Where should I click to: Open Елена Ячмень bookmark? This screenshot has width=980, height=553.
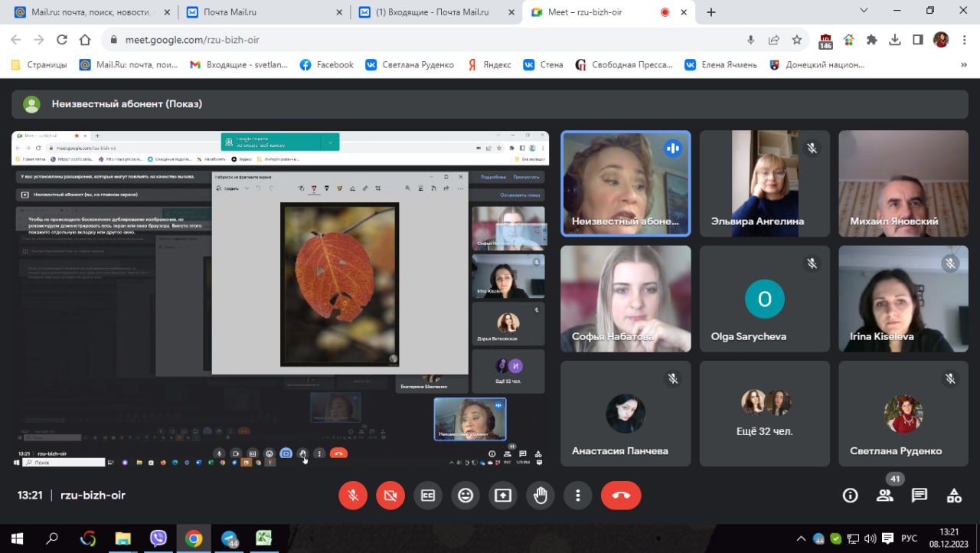pyautogui.click(x=720, y=65)
